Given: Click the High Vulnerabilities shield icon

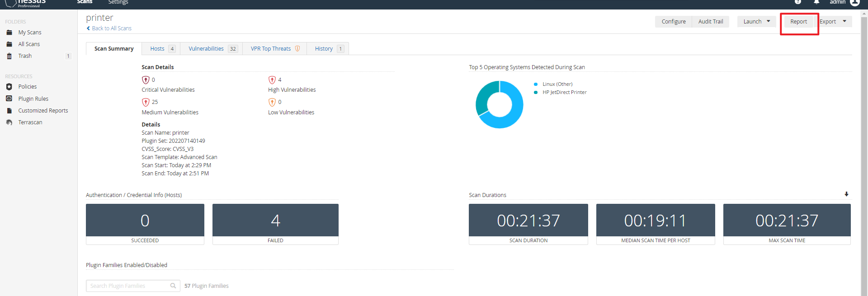Looking at the screenshot, I should coord(272,80).
